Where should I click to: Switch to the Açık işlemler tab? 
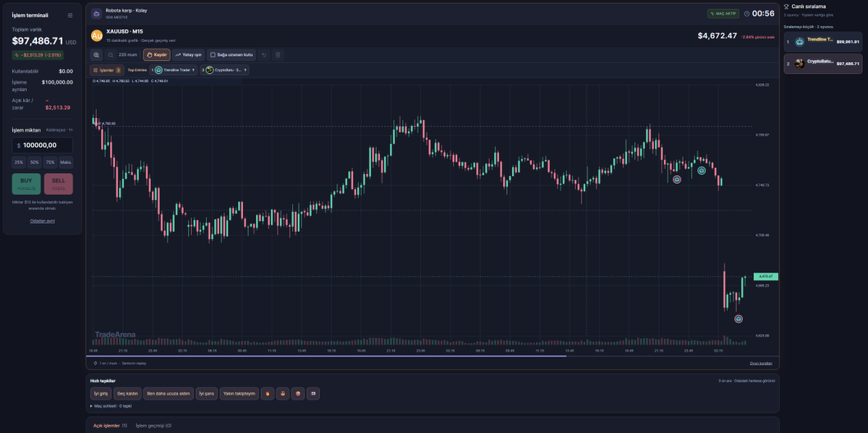tap(110, 426)
